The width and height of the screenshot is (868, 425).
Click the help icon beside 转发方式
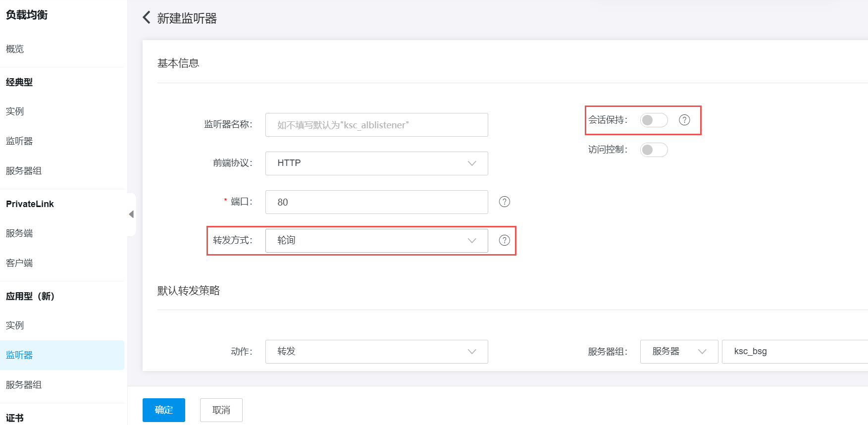[x=504, y=240]
